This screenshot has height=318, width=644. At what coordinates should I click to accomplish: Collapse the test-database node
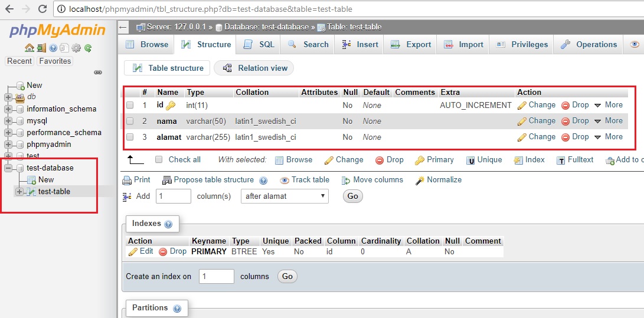pyautogui.click(x=8, y=168)
